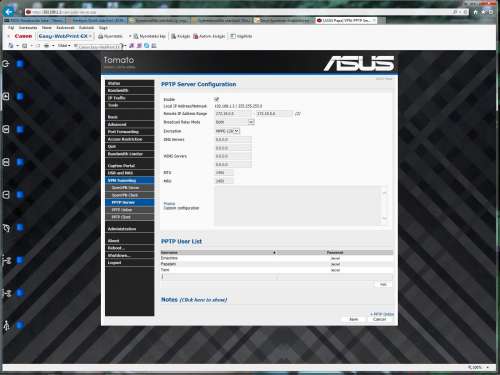The image size is (500, 375).
Task: Open Advanced settings in sidebar
Action: pyautogui.click(x=130, y=124)
